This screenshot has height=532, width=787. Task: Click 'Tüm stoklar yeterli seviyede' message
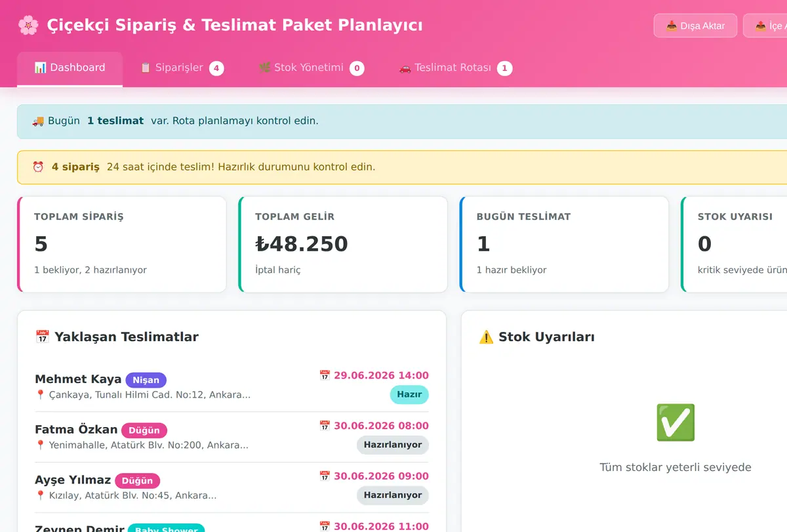pos(676,468)
